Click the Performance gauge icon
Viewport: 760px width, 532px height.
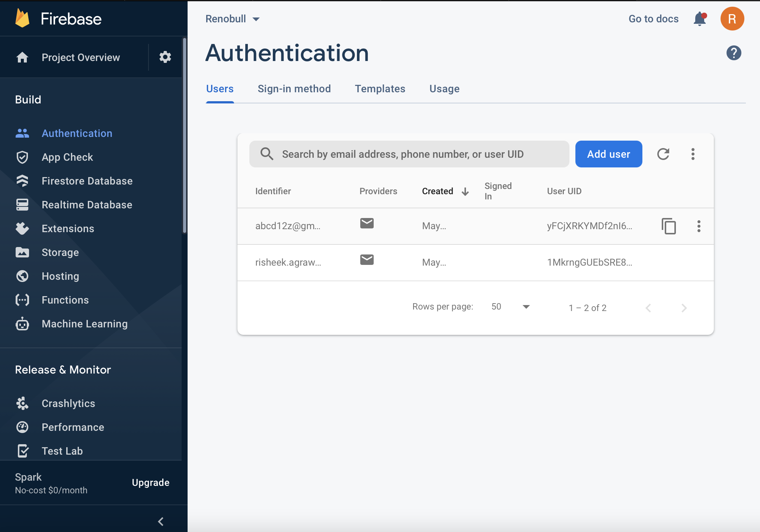22,427
